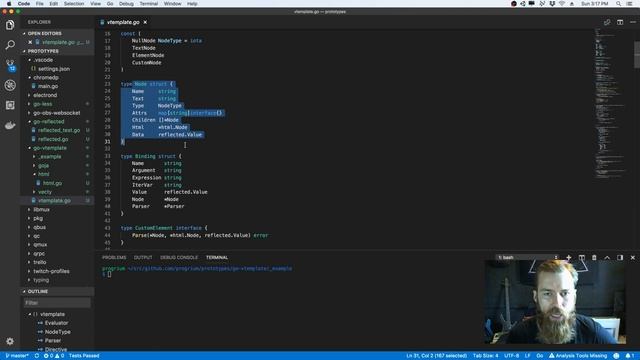
Task: Open errors and warnings count in status bar
Action: coord(54,356)
